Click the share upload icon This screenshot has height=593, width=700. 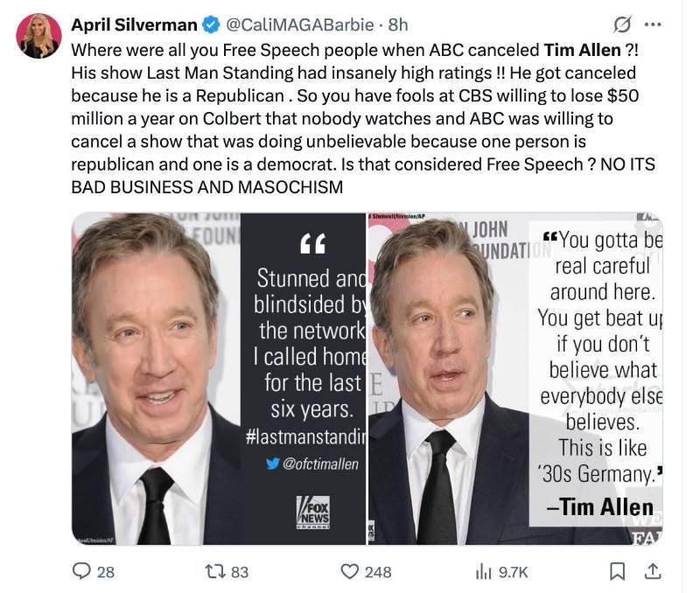[653, 572]
